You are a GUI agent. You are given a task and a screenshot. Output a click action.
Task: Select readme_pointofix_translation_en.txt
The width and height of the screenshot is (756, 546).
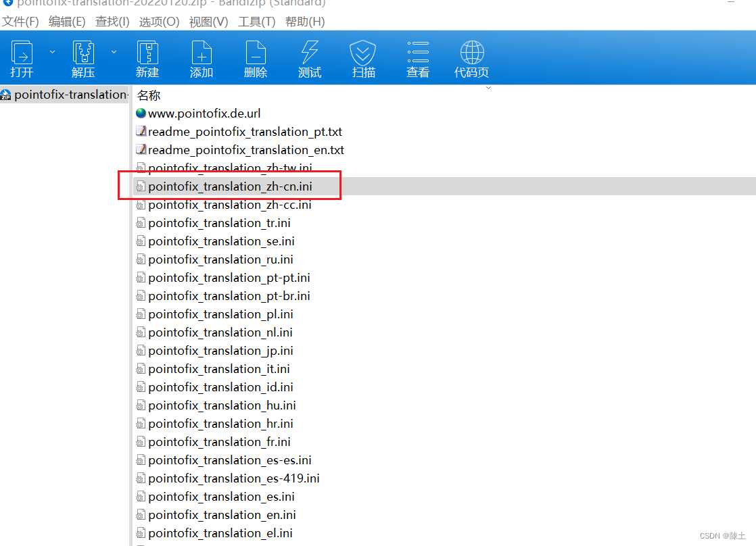click(246, 150)
